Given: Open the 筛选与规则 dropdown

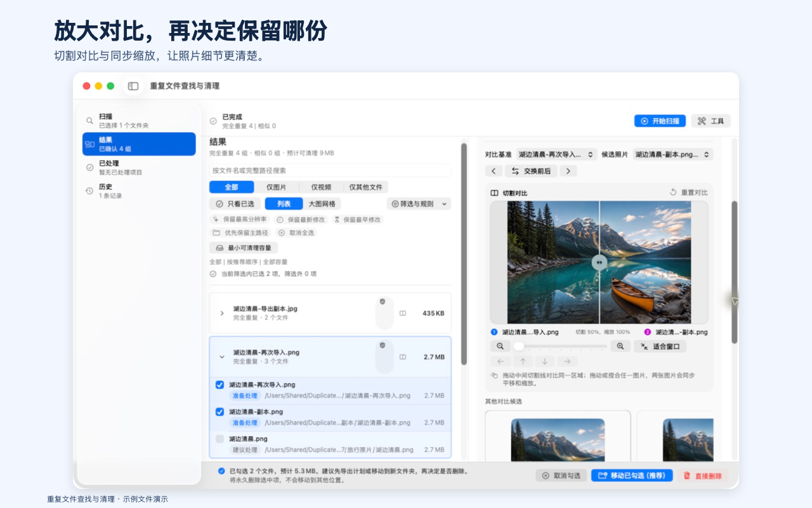Looking at the screenshot, I should [x=419, y=204].
